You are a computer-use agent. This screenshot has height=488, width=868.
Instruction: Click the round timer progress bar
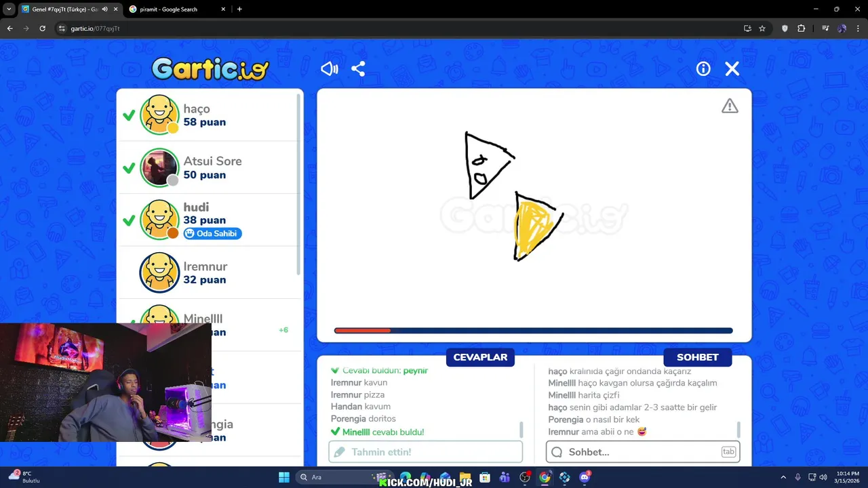534,331
